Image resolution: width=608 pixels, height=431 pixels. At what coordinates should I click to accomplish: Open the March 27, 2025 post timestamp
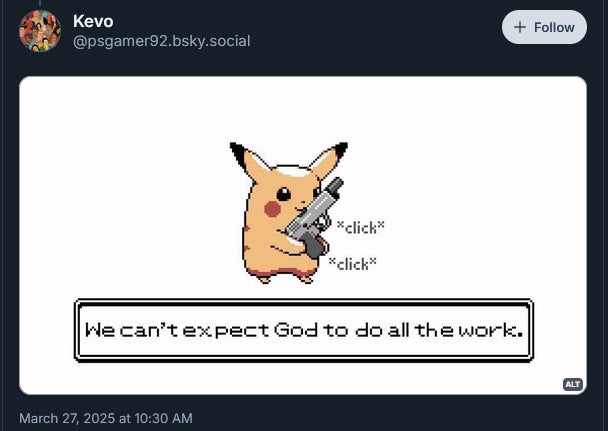coord(105,418)
